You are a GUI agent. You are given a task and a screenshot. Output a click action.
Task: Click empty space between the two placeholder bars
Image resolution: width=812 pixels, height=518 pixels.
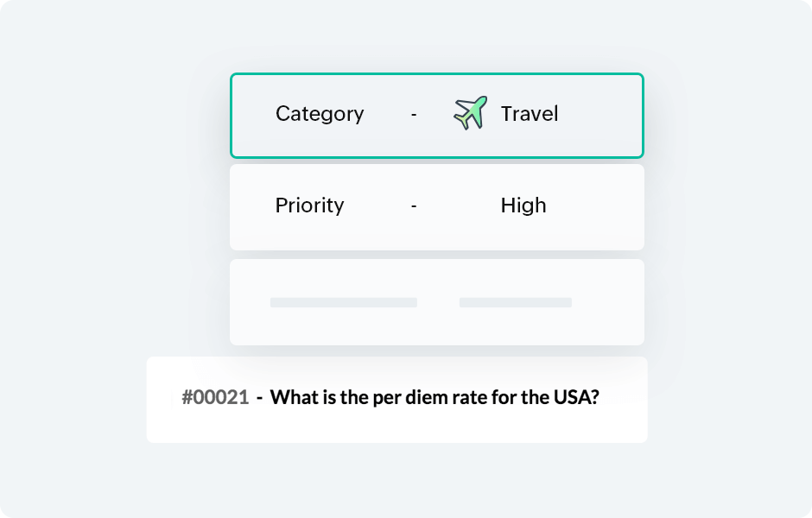(x=438, y=302)
